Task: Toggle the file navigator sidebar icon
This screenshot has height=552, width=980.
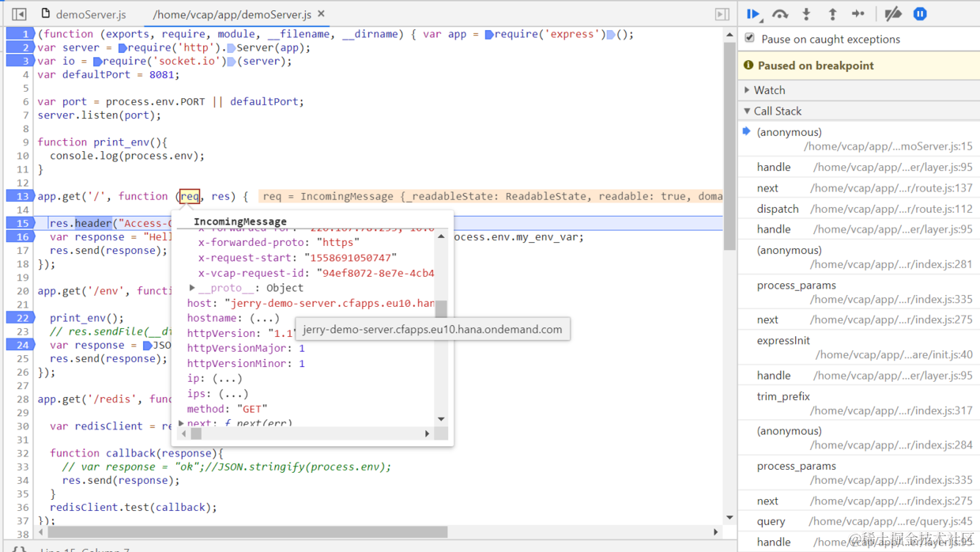Action: (19, 14)
